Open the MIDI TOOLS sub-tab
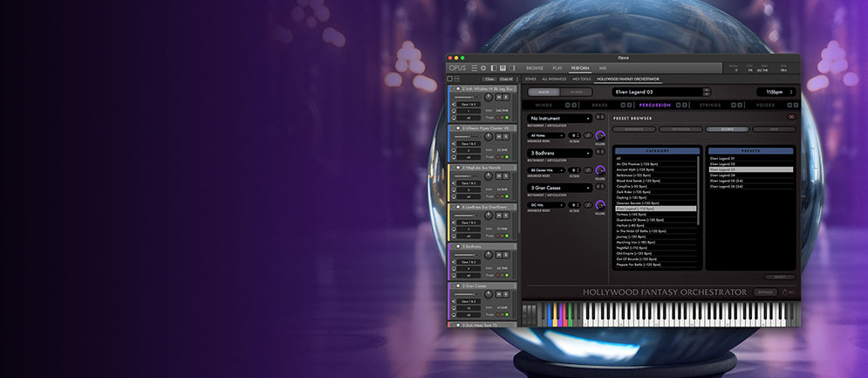Viewport: 868px width, 378px height. click(x=581, y=79)
